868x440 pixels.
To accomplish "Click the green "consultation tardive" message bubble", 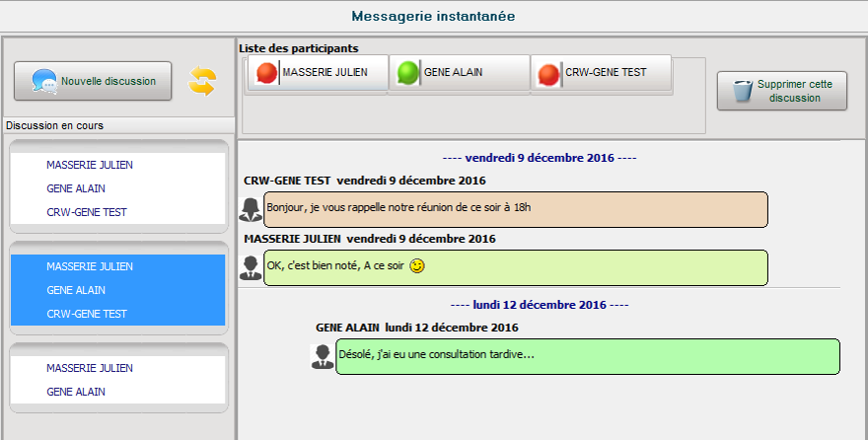I will pyautogui.click(x=587, y=356).
